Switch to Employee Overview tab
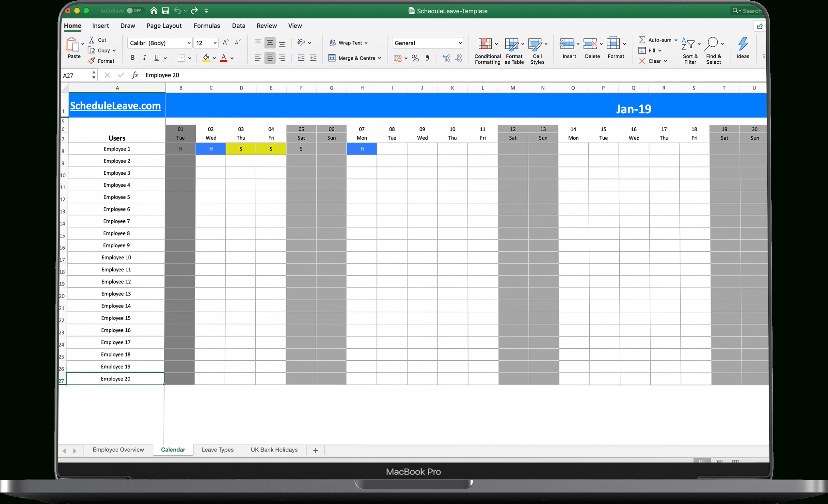The height and width of the screenshot is (504, 828). coord(118,450)
